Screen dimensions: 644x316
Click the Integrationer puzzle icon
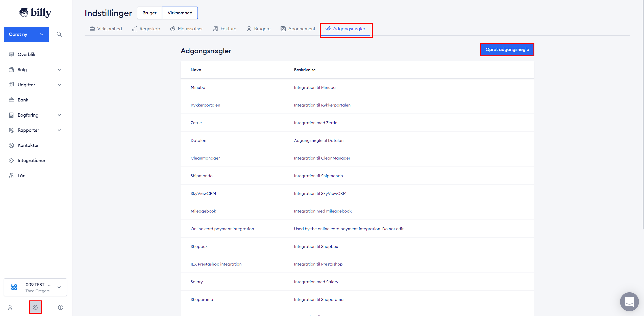click(11, 160)
